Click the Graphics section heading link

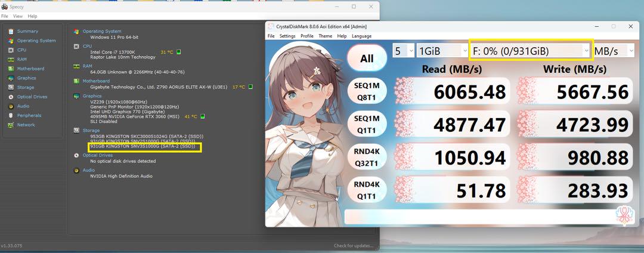pos(92,96)
